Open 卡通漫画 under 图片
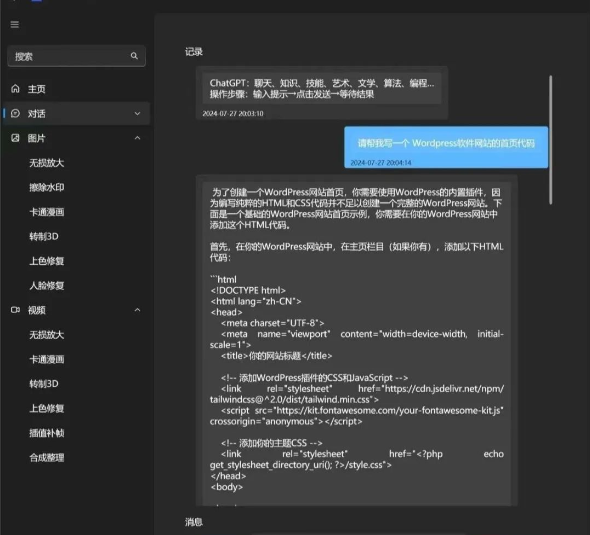The height and width of the screenshot is (535, 590). coord(47,212)
